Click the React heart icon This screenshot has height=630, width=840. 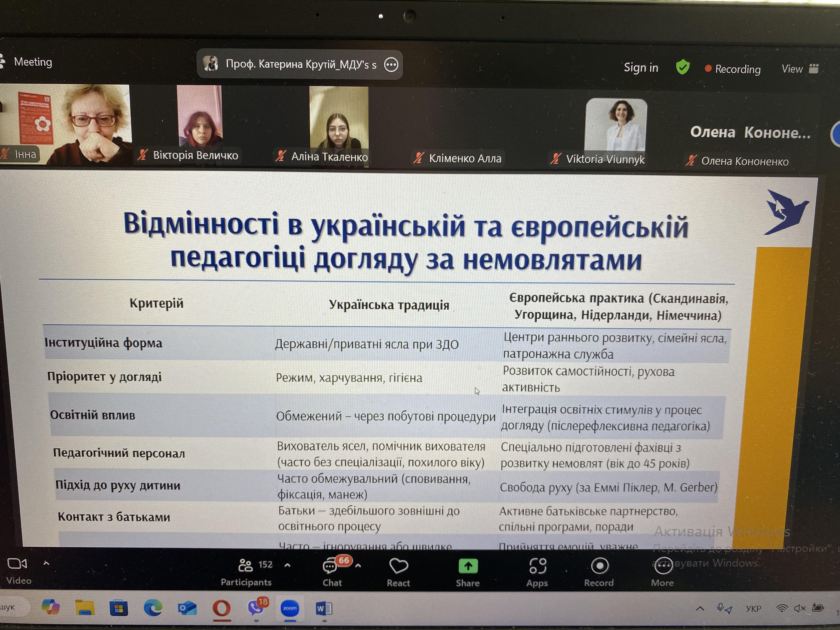point(398,566)
